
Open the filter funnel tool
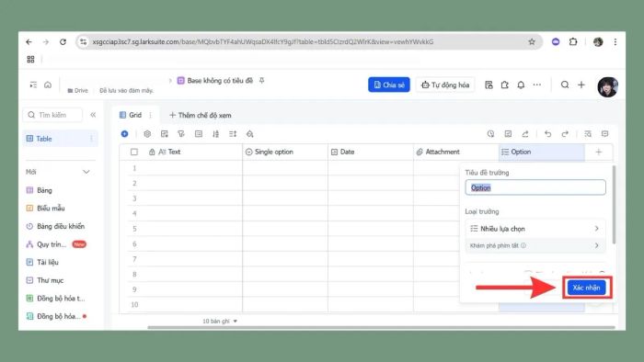click(x=181, y=133)
